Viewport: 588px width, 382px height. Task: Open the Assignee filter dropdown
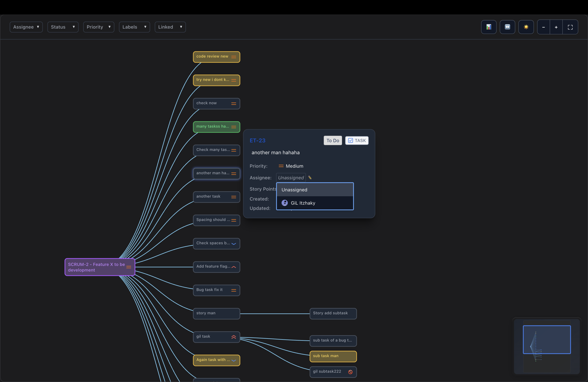tap(26, 27)
